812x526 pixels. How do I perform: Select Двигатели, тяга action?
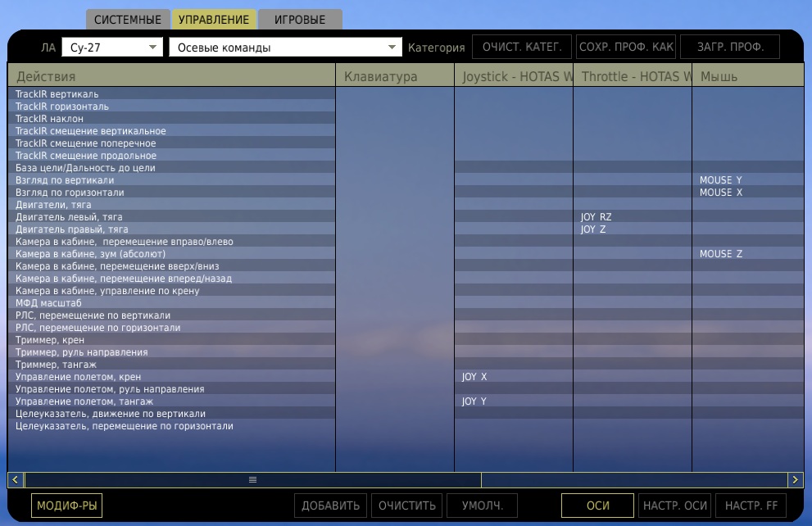(171, 205)
